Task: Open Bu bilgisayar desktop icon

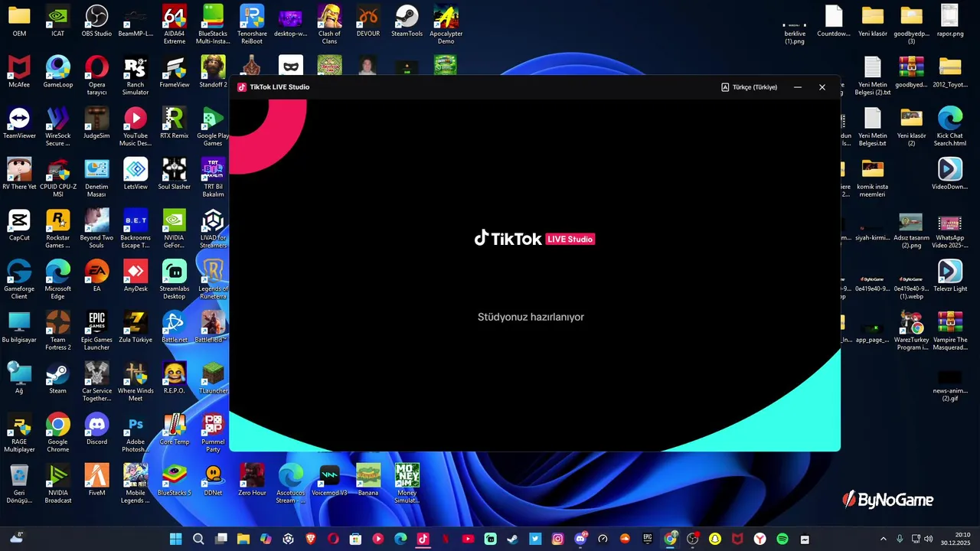Action: [19, 328]
